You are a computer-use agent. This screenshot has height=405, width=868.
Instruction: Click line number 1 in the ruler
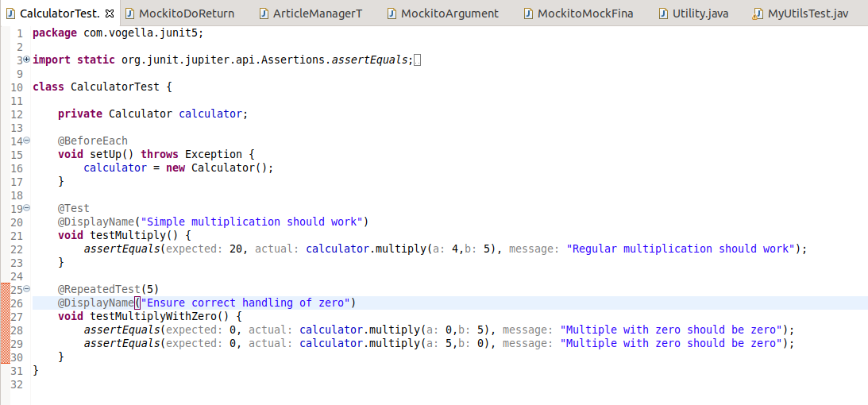(x=20, y=33)
